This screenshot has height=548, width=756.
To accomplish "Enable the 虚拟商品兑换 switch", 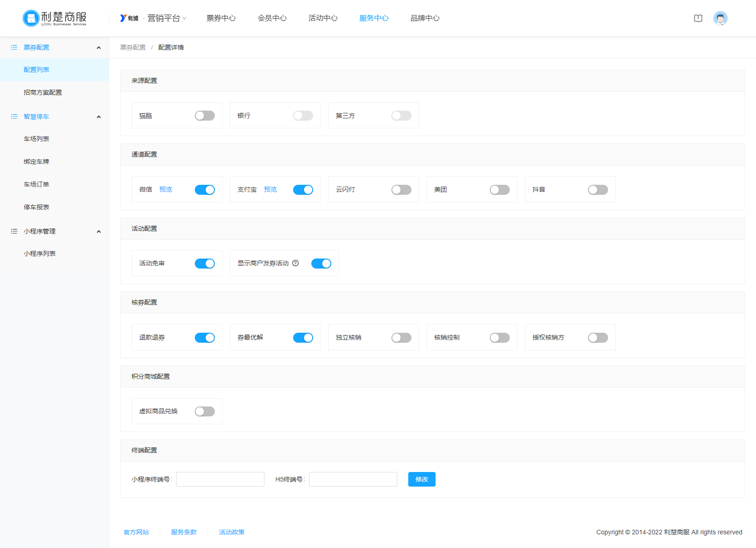I will point(205,411).
